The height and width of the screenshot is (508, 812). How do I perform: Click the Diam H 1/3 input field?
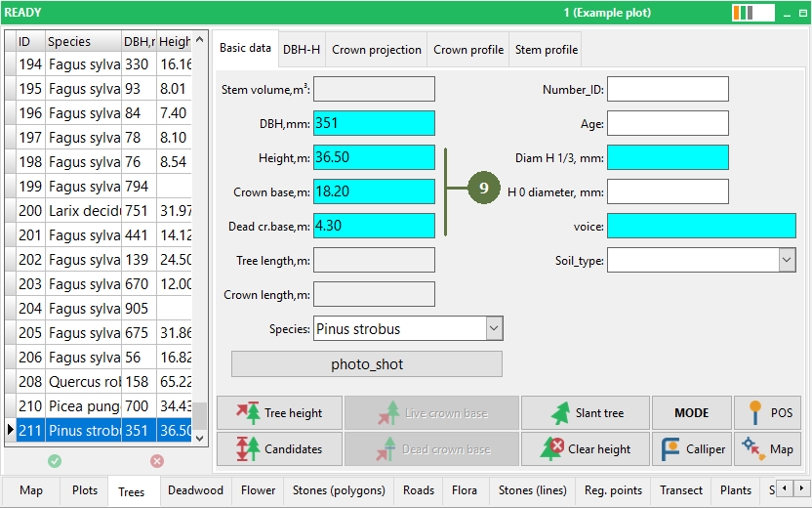[x=668, y=157]
